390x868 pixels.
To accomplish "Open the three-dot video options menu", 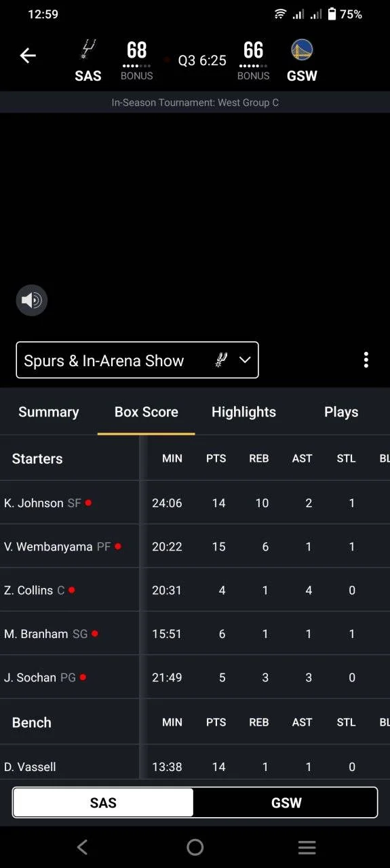I will (366, 360).
